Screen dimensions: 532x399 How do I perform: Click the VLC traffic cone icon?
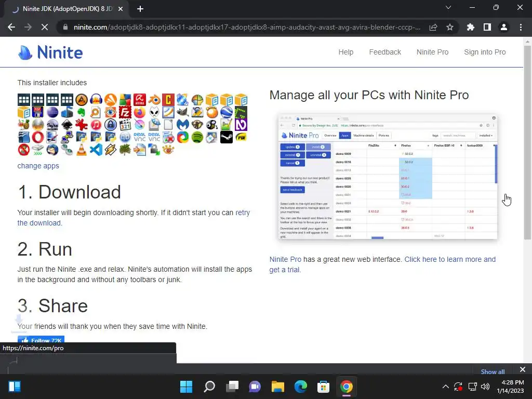82,150
